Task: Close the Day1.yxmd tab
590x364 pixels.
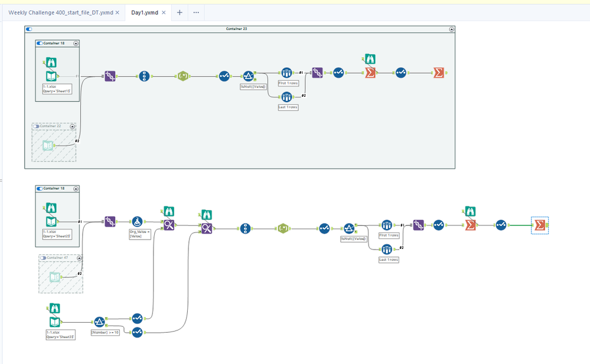Action: tap(164, 12)
